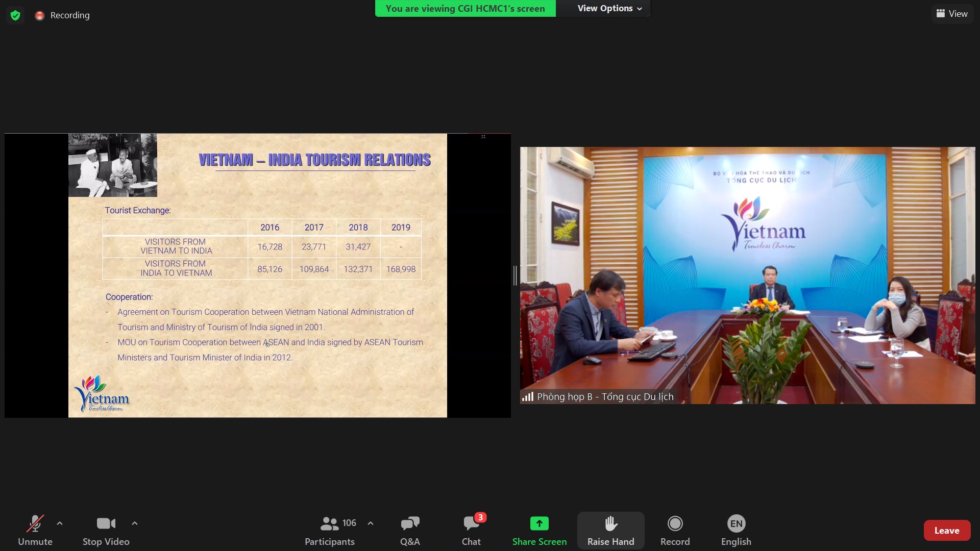Expand arrow beside Participants count
This screenshot has height=551, width=980.
click(x=371, y=523)
